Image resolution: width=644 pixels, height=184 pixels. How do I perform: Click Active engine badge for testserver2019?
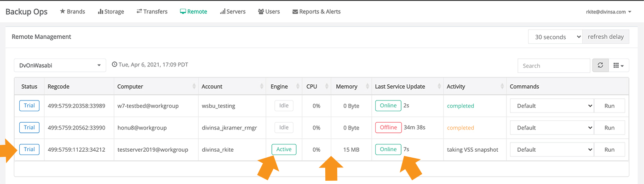point(284,149)
